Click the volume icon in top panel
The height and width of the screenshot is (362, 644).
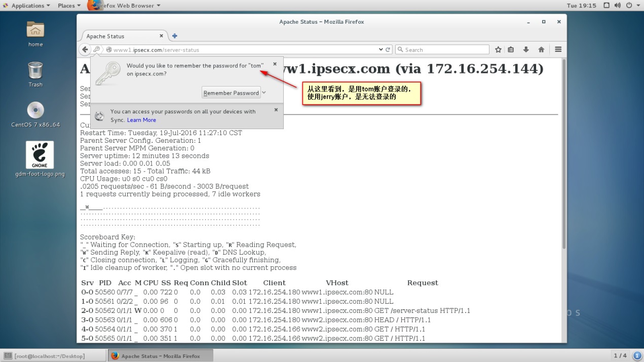(x=618, y=6)
